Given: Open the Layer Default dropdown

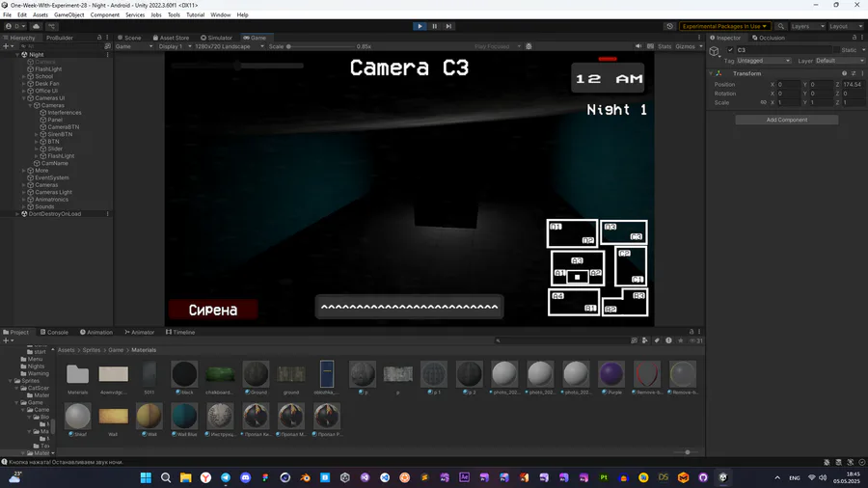Looking at the screenshot, I should click(839, 61).
